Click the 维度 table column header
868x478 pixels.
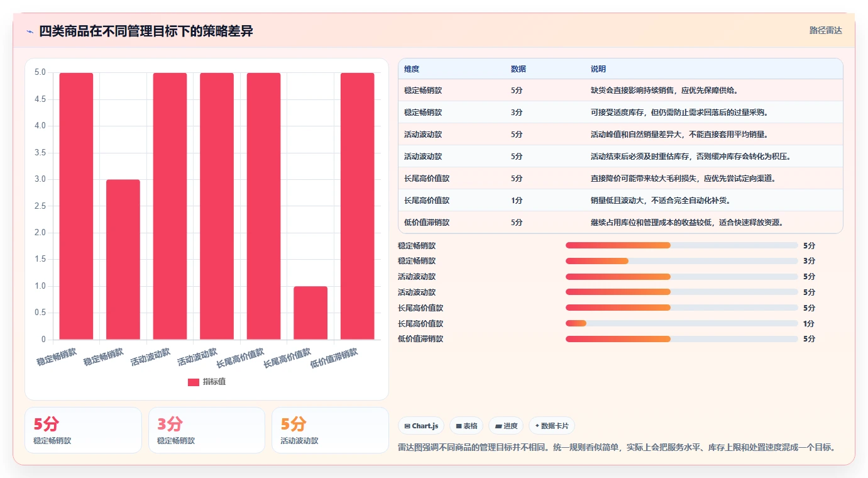pyautogui.click(x=412, y=69)
